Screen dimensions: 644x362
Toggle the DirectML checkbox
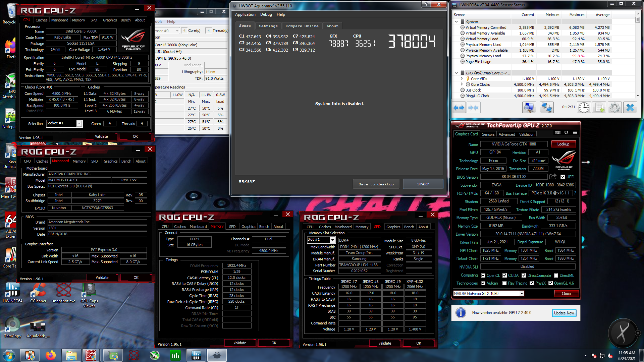point(556,276)
